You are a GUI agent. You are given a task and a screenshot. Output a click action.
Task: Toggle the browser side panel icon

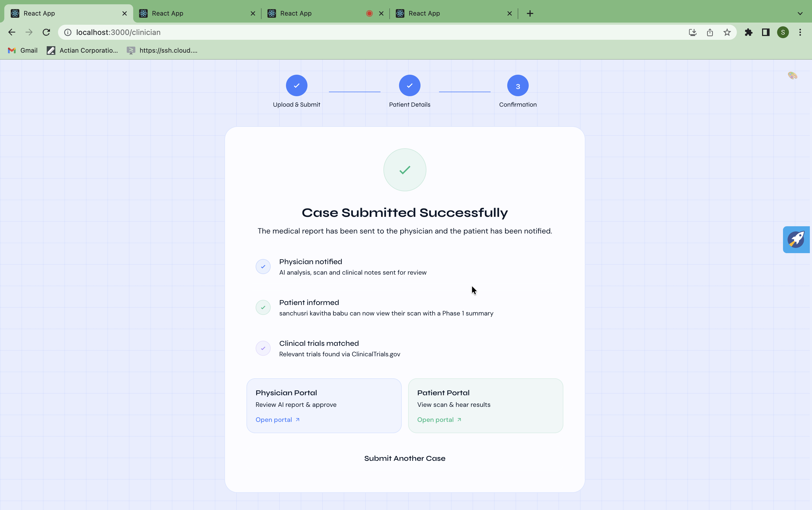tap(766, 33)
